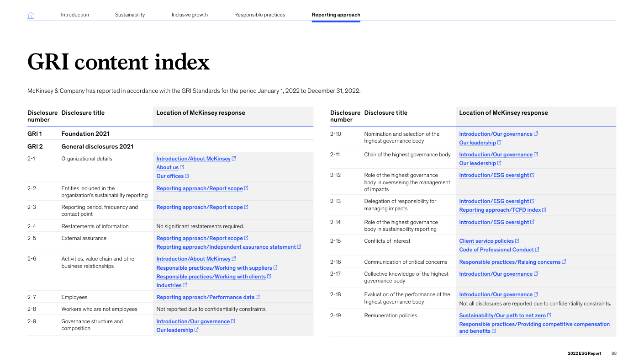Click external-link icon next to Our offices
This screenshot has width=644, height=363.
[x=187, y=176]
